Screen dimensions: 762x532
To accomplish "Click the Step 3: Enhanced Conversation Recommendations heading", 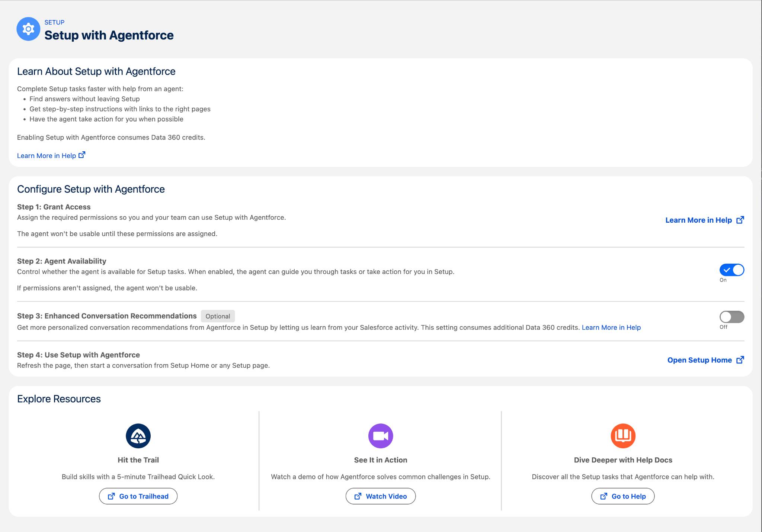I will point(107,316).
